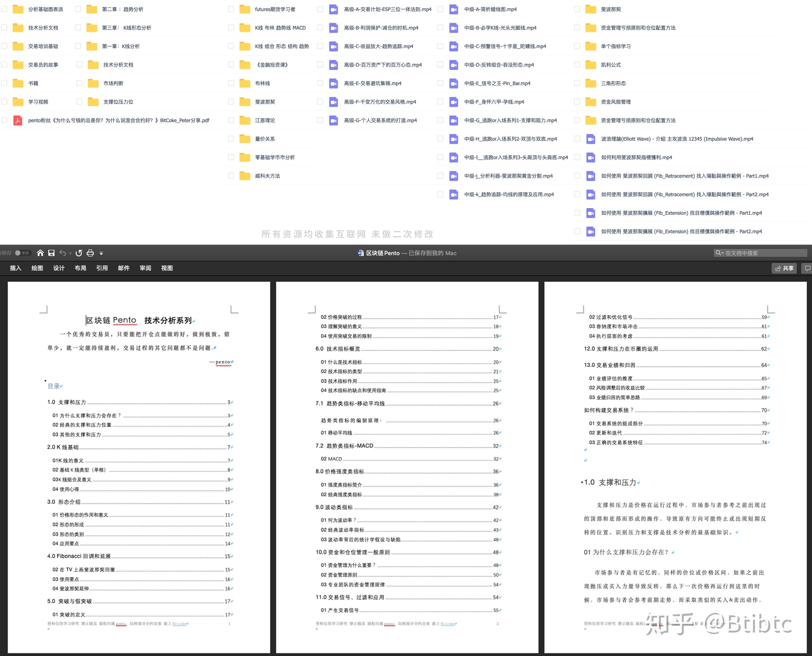Open the 视图 ribbon tab
Screen dimensions: 812x656
click(x=167, y=268)
